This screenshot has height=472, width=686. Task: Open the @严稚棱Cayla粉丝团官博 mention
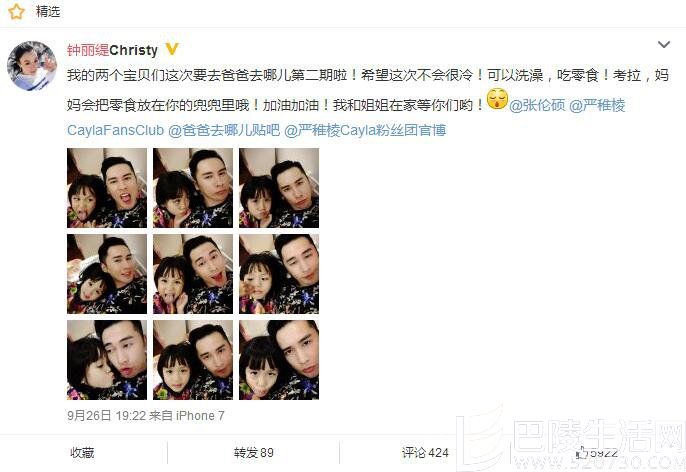[365, 130]
